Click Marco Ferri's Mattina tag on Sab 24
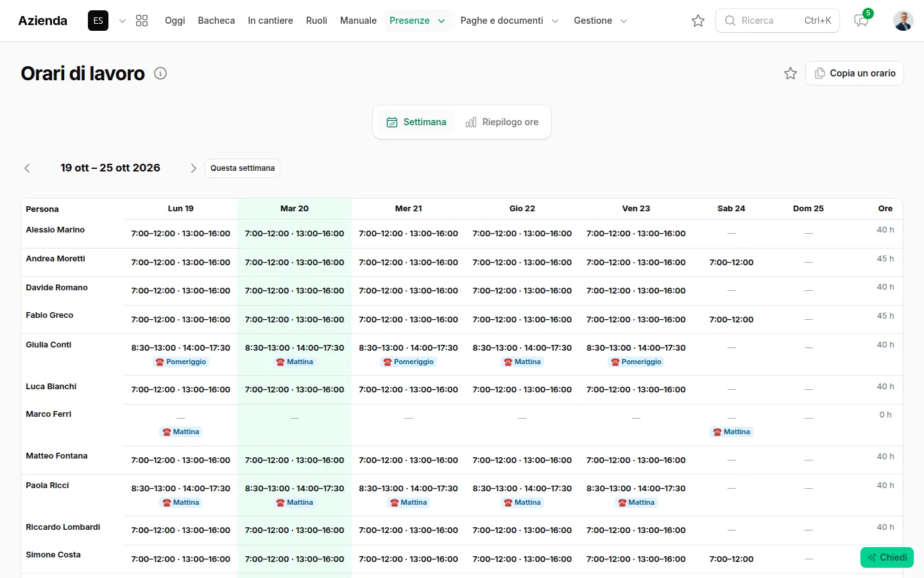 732,432
